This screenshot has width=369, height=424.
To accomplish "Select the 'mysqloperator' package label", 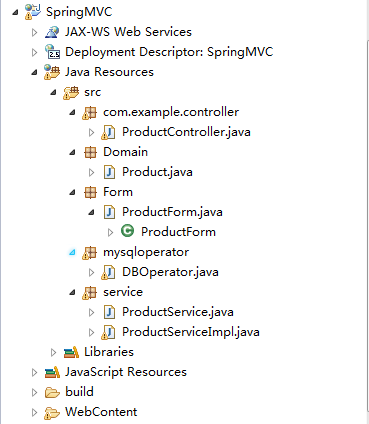I will click(146, 253).
